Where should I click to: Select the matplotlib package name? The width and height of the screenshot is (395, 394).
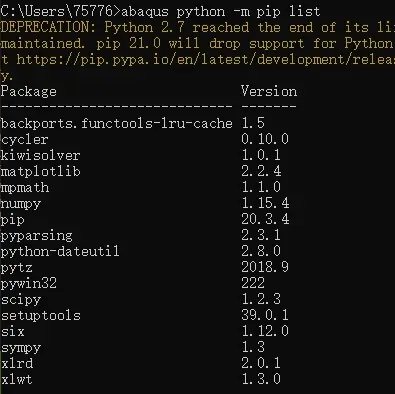click(x=41, y=171)
